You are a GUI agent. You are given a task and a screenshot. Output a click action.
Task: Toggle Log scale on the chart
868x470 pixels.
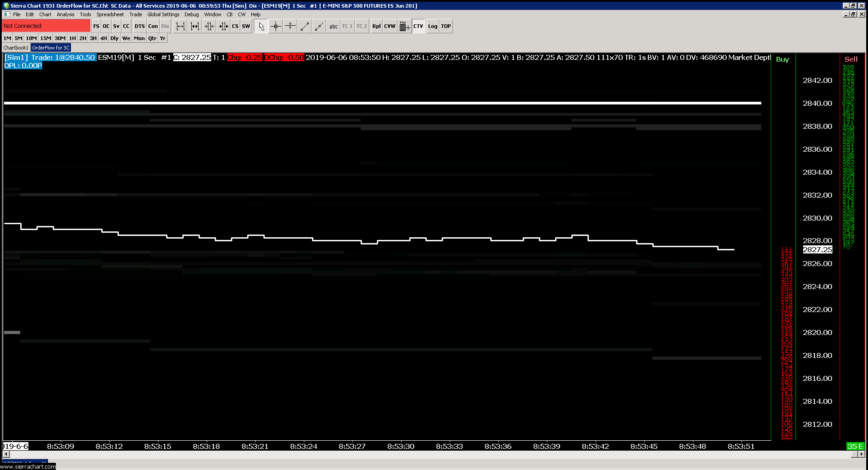[x=432, y=27]
